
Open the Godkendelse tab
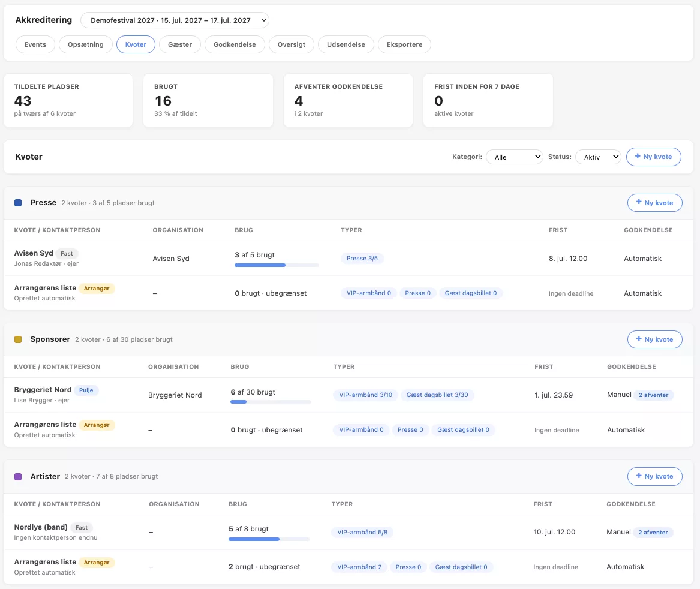(x=235, y=44)
